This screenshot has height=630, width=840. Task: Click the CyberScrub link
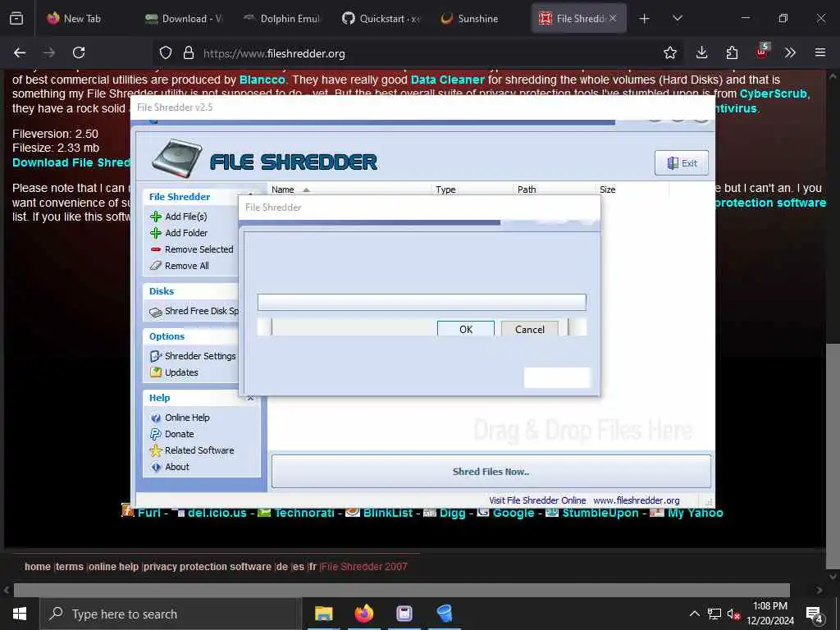[x=773, y=94]
